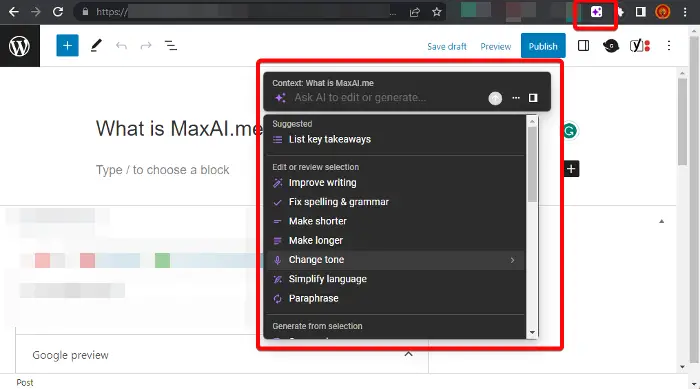Click the Google preview heading
The width and height of the screenshot is (700, 389).
coord(71,355)
